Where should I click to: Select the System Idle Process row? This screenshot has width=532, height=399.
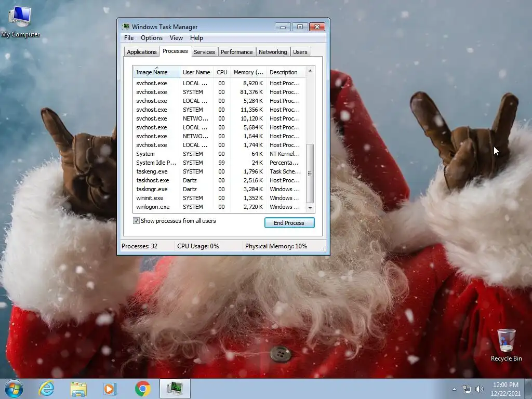click(219, 163)
